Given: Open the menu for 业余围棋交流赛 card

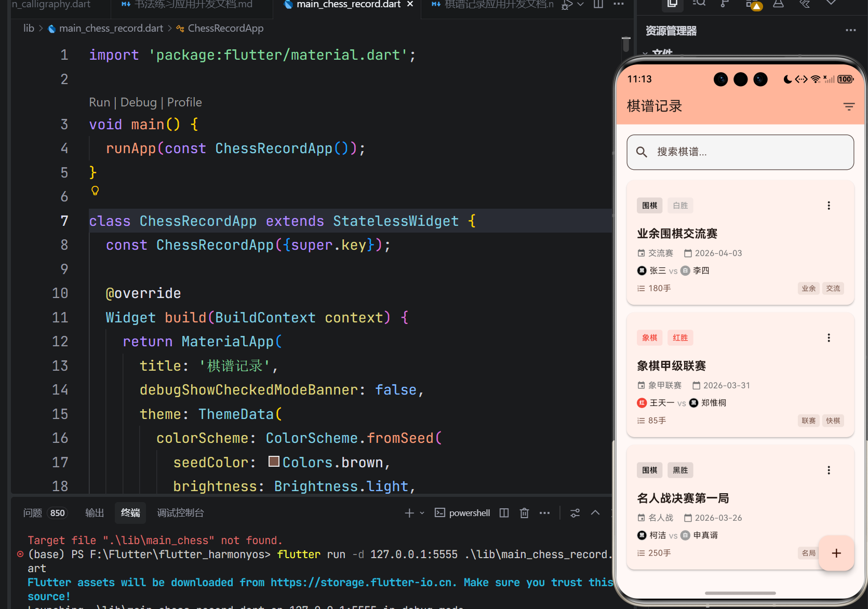Looking at the screenshot, I should pos(829,206).
